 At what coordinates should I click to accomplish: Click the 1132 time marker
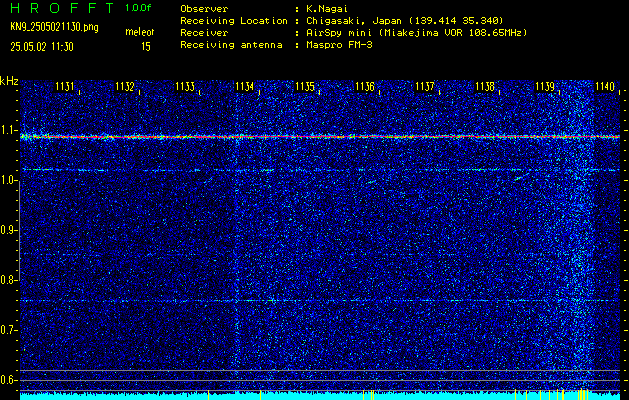point(125,86)
